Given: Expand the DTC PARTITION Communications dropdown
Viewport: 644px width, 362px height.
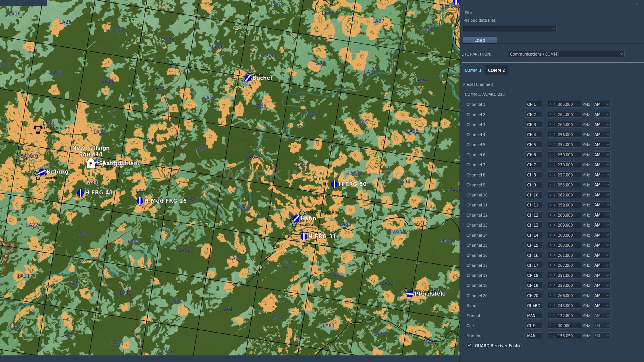Looking at the screenshot, I should [566, 54].
